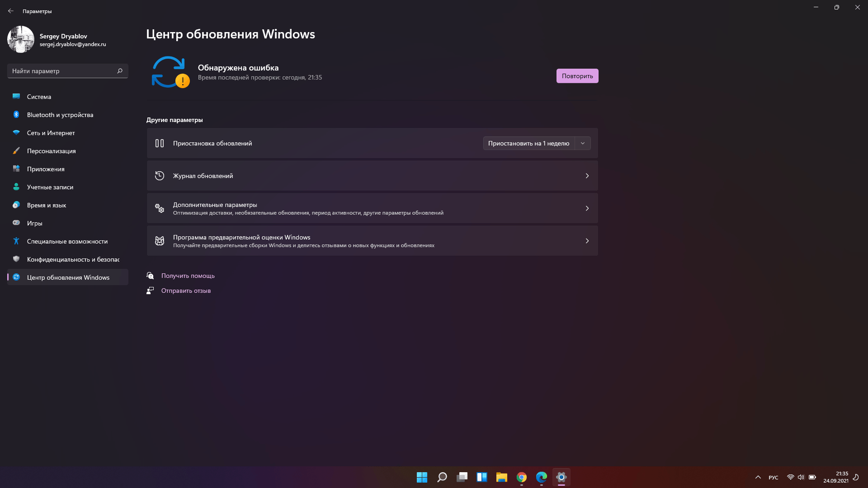Click the Insider cat icon
This screenshot has height=488, width=868.
160,241
